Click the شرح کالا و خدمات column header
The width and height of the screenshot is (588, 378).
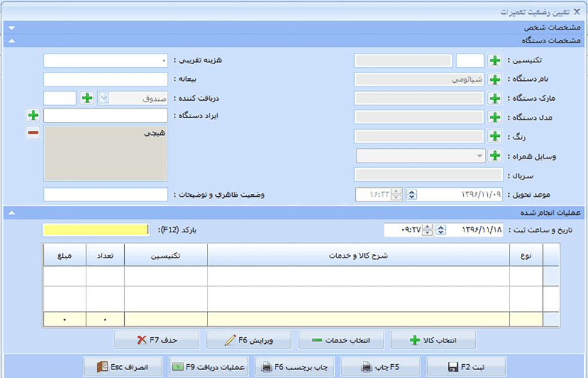[358, 256]
